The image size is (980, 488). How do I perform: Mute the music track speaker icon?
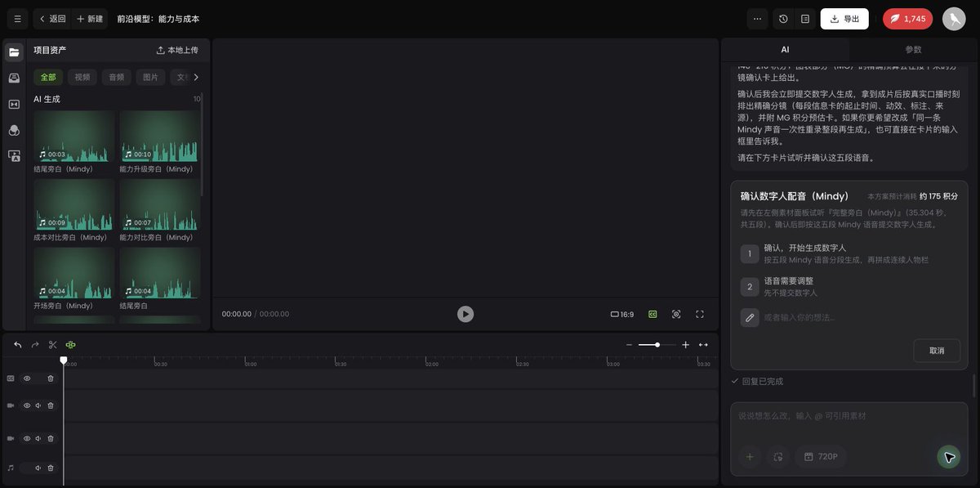pos(38,468)
